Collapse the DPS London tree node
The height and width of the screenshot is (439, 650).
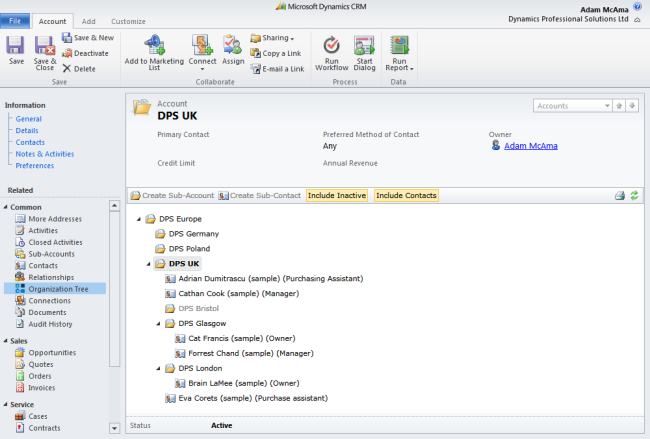[158, 369]
